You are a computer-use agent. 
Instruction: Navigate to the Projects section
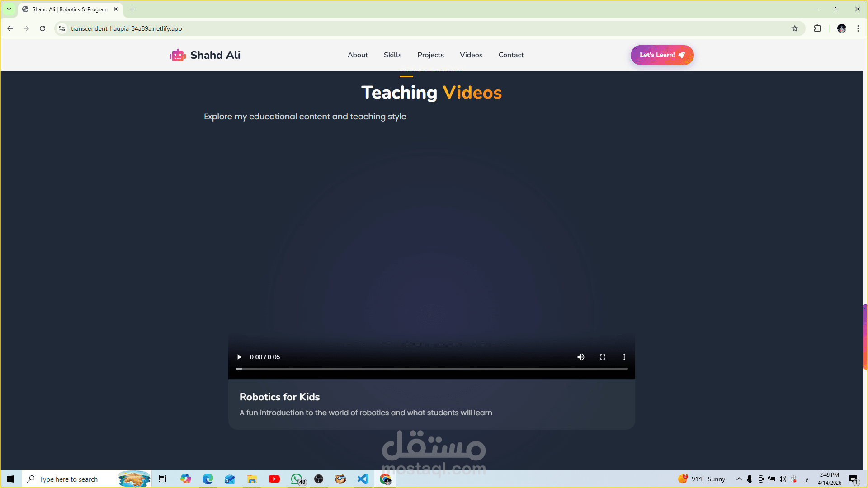(x=430, y=55)
